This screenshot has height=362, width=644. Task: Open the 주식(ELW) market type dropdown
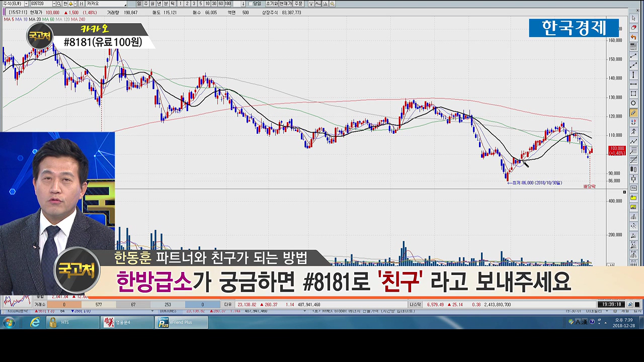(x=25, y=4)
